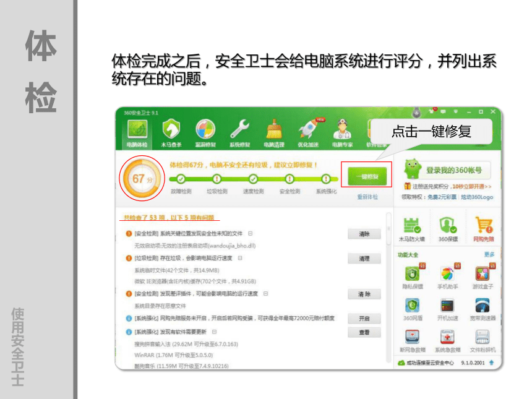Open the 炫动360Logo link

[x=477, y=197]
